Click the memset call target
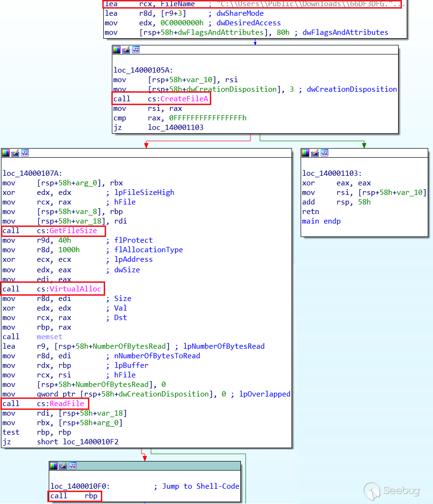The height and width of the screenshot is (504, 433). pyautogui.click(x=50, y=337)
